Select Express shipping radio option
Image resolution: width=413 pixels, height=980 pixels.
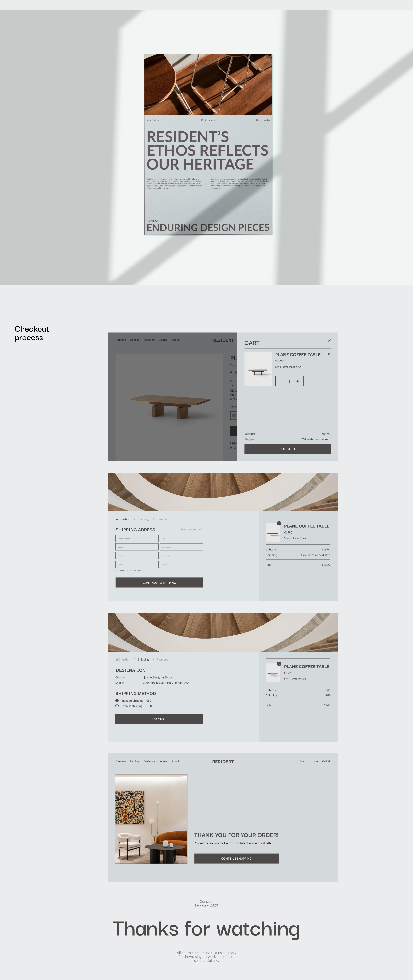117,706
